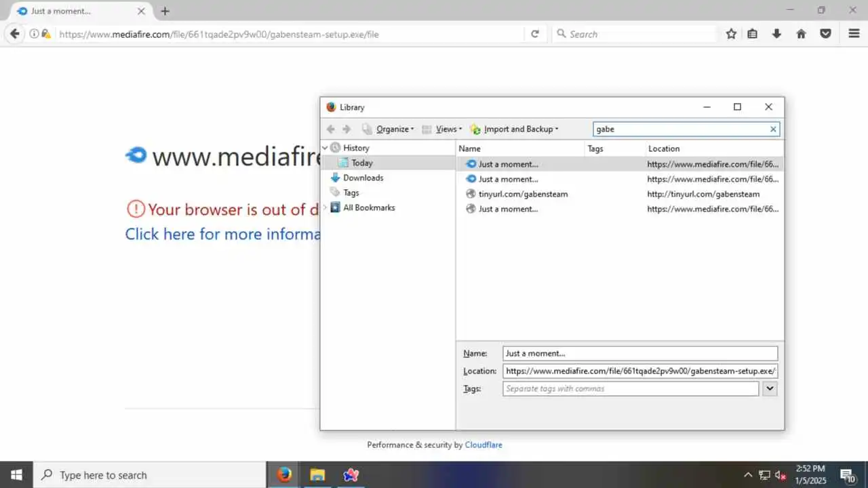Go back using the browser back arrow

tap(15, 34)
